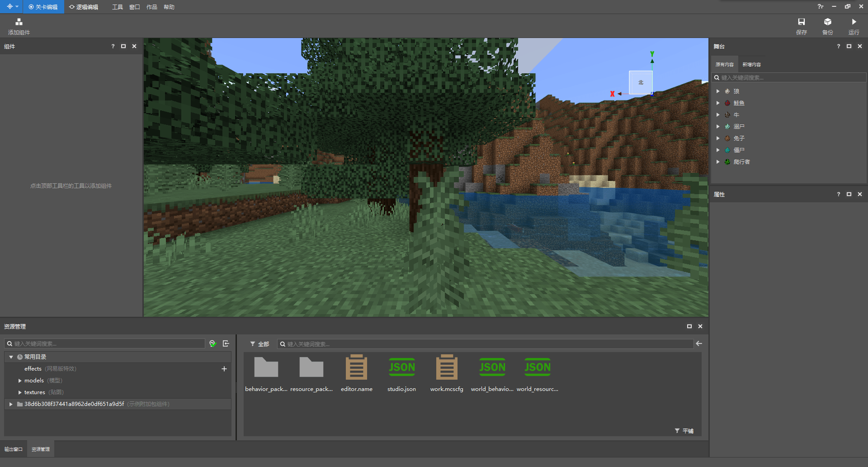The image size is (868, 467).
Task: Switch to the 输出窗口 tab
Action: pyautogui.click(x=14, y=449)
